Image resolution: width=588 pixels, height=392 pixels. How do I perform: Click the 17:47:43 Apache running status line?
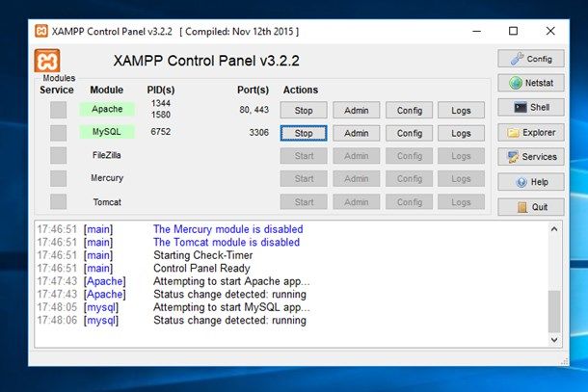tap(229, 294)
